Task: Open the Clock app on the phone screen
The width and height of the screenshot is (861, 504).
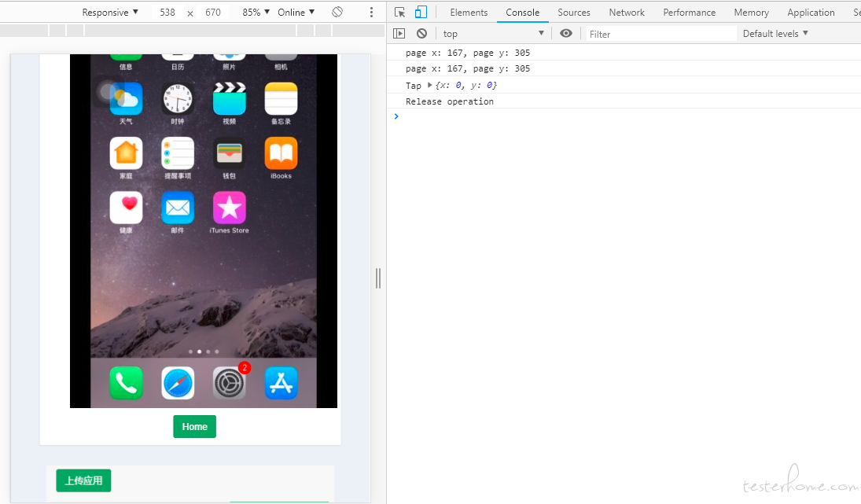Action: (178, 99)
